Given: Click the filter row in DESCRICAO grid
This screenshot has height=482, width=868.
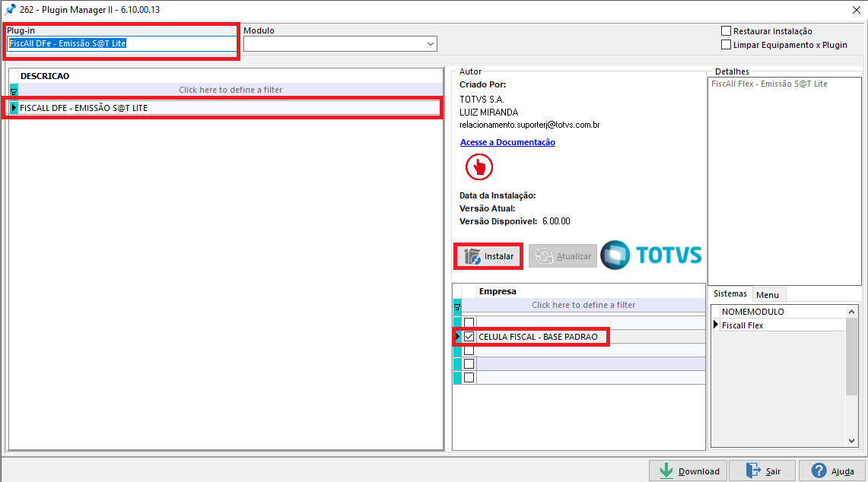Looking at the screenshot, I should coord(231,90).
